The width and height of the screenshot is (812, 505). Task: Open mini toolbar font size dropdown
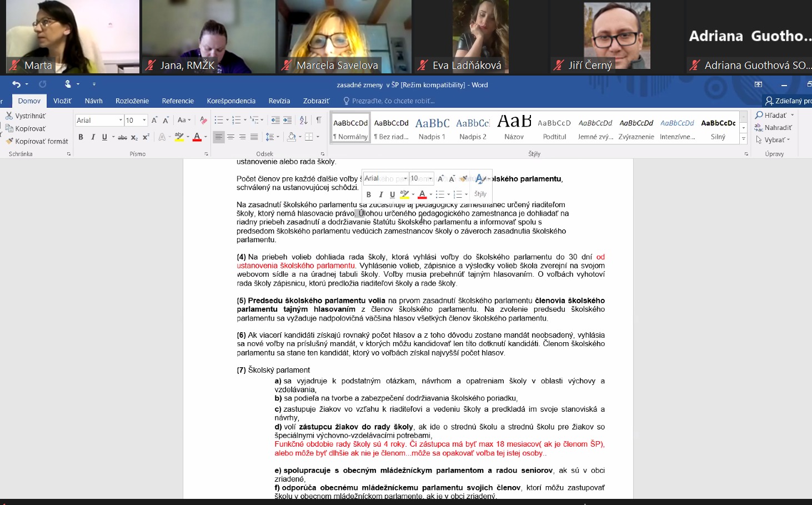click(430, 178)
